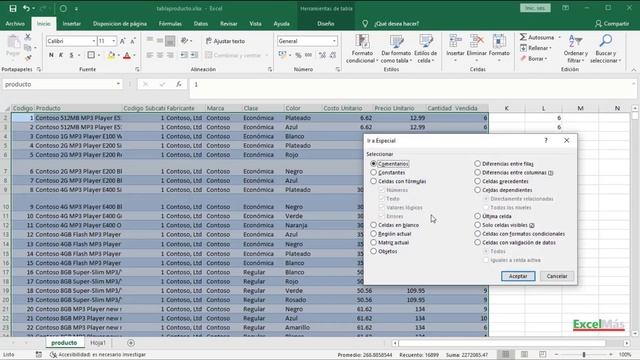Toggle Bold (N) formatting
This screenshot has width=640, height=360.
51,55
